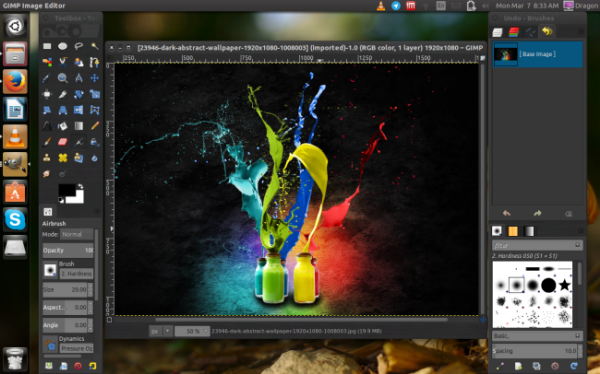Select the Smudge tool
Viewport: 600px width, 374px height.
(47, 174)
